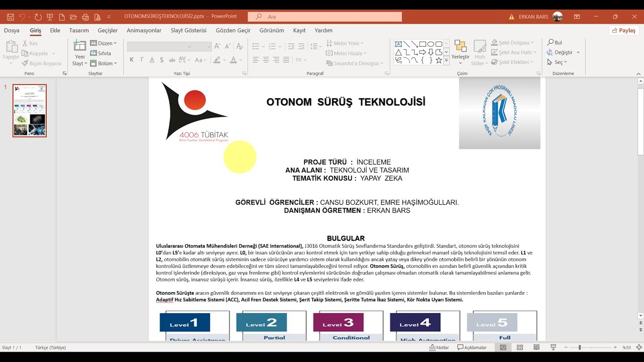644x362 pixels.
Task: Open the Yerleştir arrange tool
Action: [x=460, y=52]
